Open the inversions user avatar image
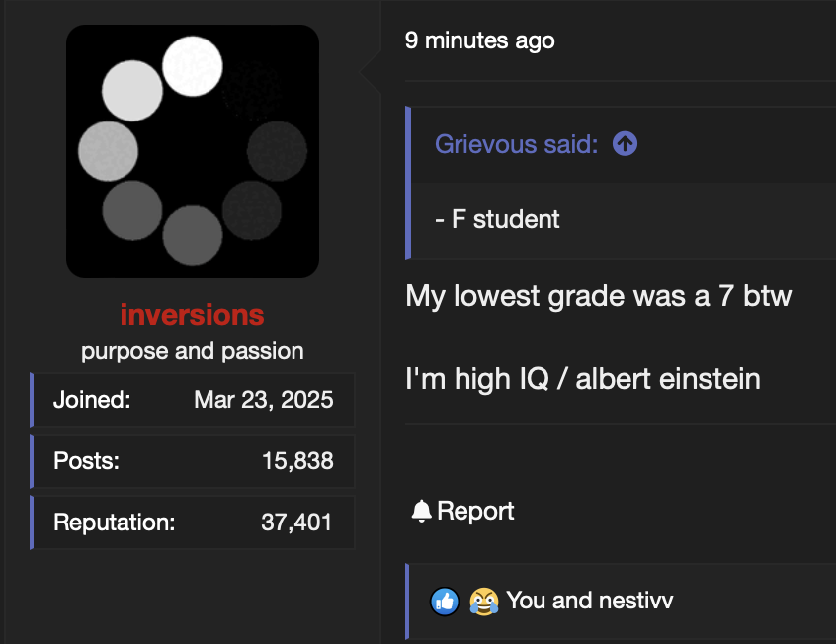836x644 pixels. click(192, 151)
